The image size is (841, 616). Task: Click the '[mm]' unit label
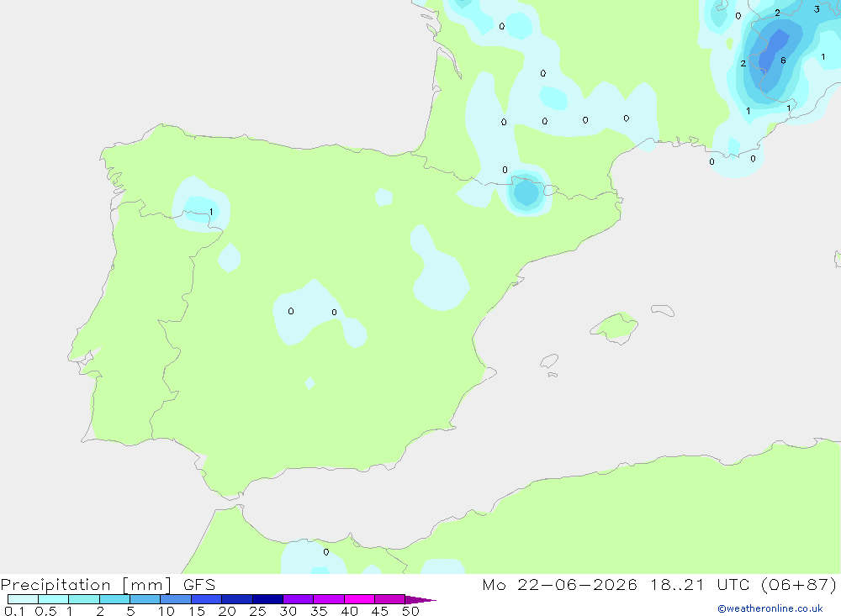[x=147, y=584]
